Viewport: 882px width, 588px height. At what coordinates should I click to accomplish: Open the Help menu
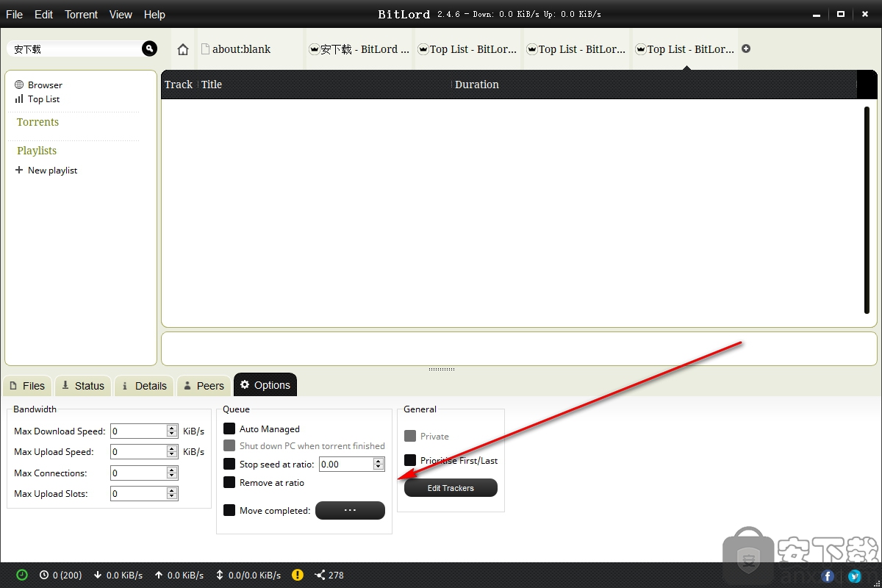point(154,14)
